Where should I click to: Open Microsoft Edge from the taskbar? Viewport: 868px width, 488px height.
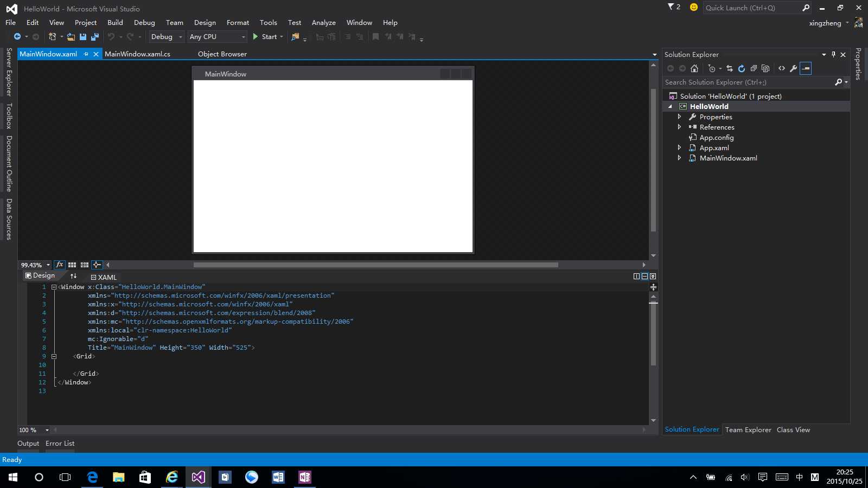click(92, 477)
